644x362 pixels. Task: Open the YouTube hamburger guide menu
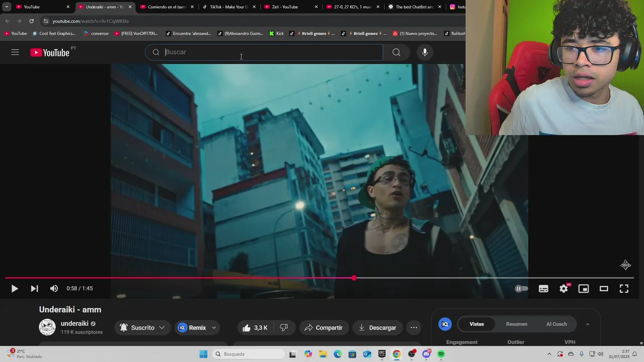point(15,52)
